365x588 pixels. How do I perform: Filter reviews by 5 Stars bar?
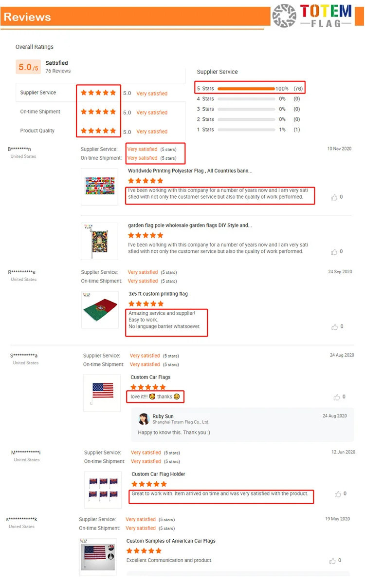click(x=246, y=89)
